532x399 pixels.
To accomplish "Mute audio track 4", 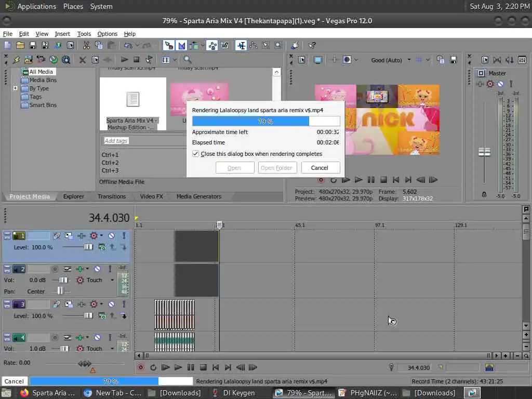I will point(97,338).
